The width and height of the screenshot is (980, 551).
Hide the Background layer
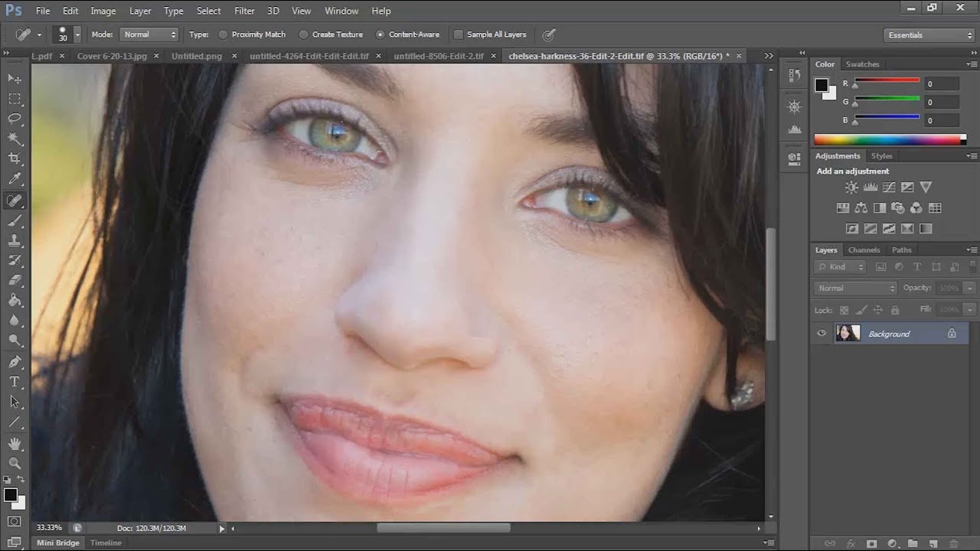pos(822,334)
